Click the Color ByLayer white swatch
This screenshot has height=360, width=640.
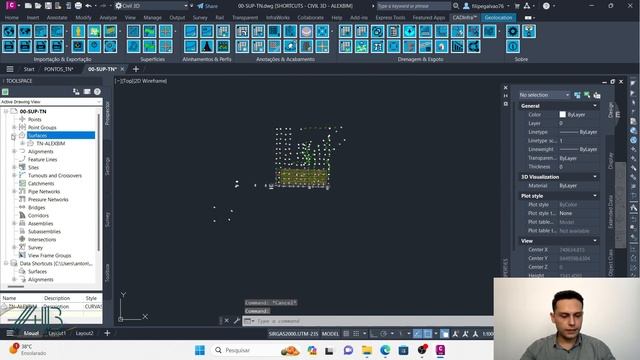(562, 115)
